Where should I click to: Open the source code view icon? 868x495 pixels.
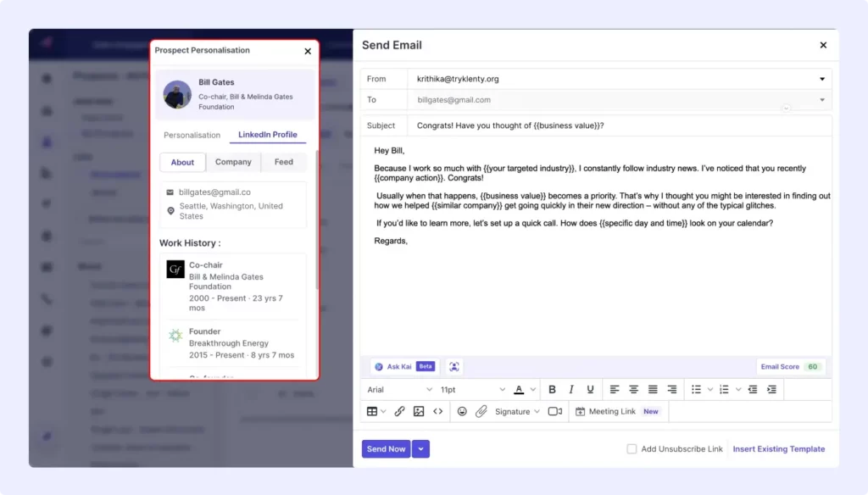click(x=438, y=411)
